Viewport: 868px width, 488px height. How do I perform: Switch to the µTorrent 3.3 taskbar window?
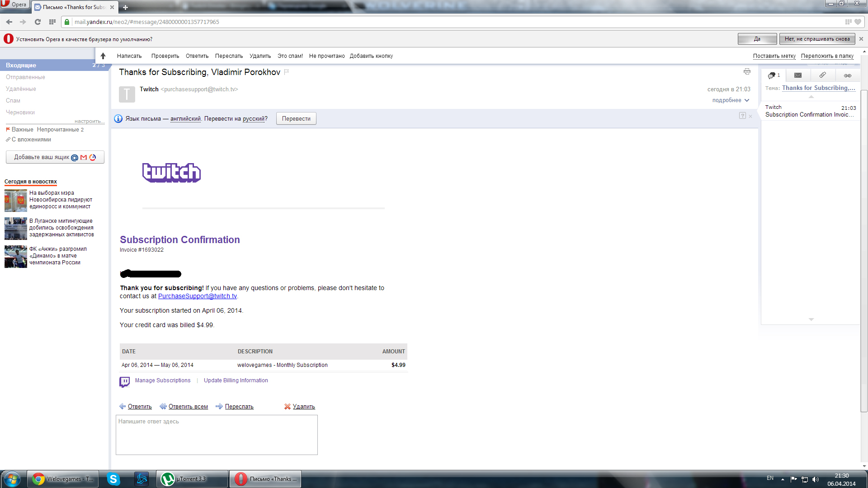click(x=192, y=479)
